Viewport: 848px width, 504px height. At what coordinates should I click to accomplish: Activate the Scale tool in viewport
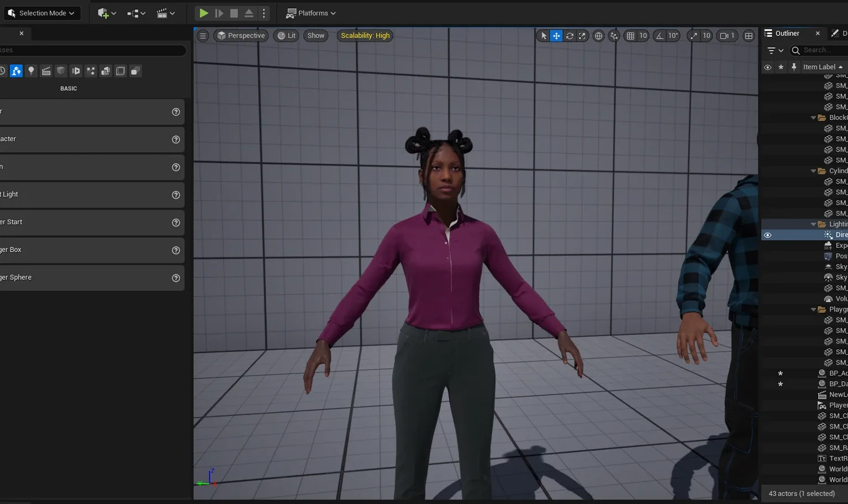pos(582,35)
